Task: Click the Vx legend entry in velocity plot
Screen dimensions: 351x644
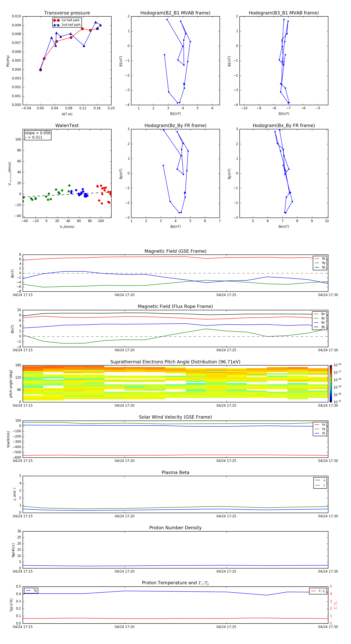Action: [x=320, y=424]
